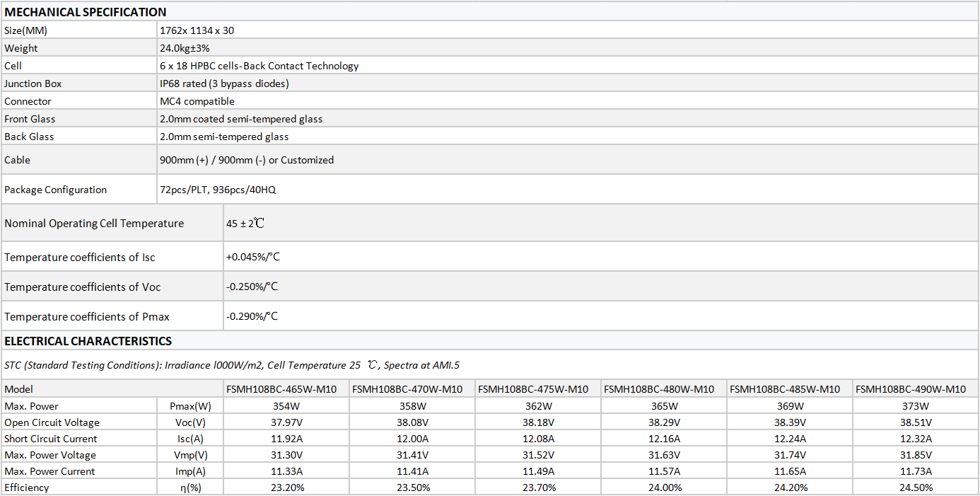Click the +0.045%/°C Isc coefficient value
The height and width of the screenshot is (496, 980).
253,257
